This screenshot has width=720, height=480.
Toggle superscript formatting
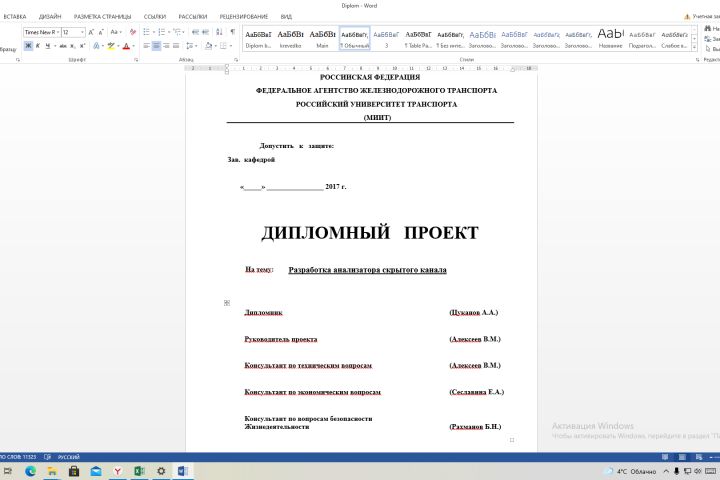82,45
